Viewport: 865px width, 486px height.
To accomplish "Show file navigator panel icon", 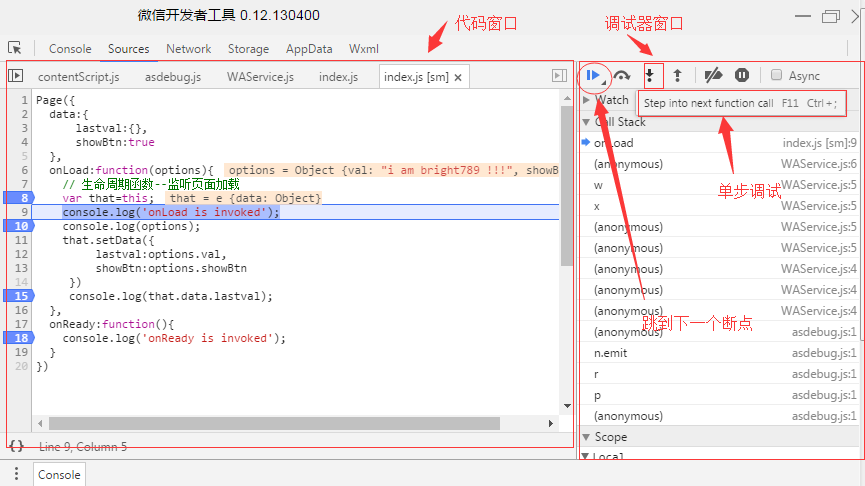I will [15, 76].
